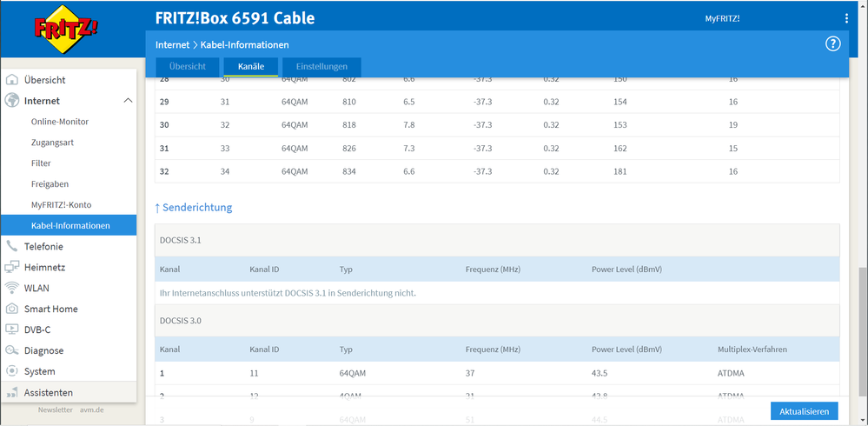Collapse the Internet menu chevron
Viewport: 868px width, 426px height.
pos(128,101)
